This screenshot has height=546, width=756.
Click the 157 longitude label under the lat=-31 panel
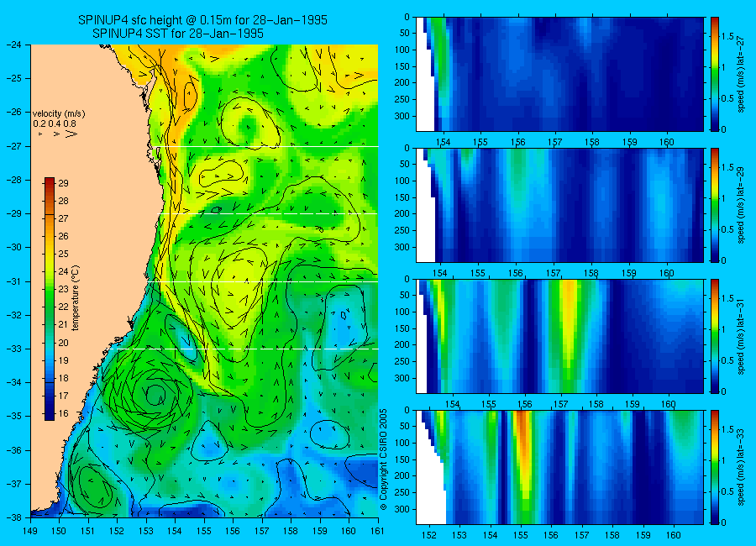pos(561,404)
